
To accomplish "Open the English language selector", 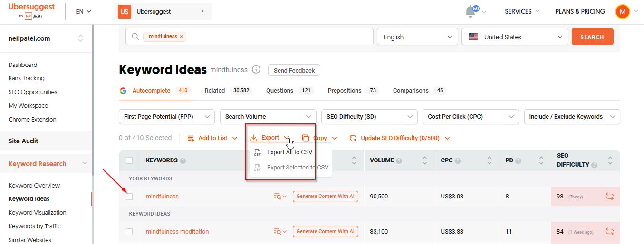I will pyautogui.click(x=417, y=37).
